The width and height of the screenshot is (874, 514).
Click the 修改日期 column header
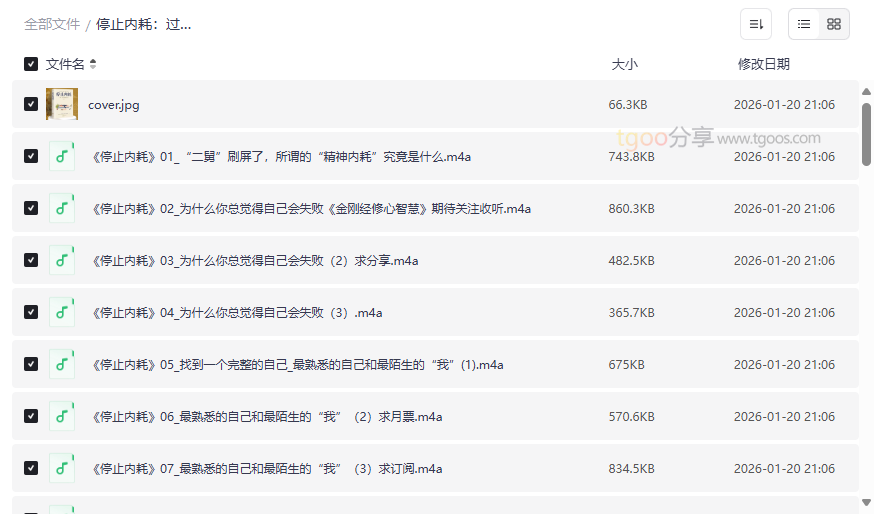pyautogui.click(x=763, y=64)
